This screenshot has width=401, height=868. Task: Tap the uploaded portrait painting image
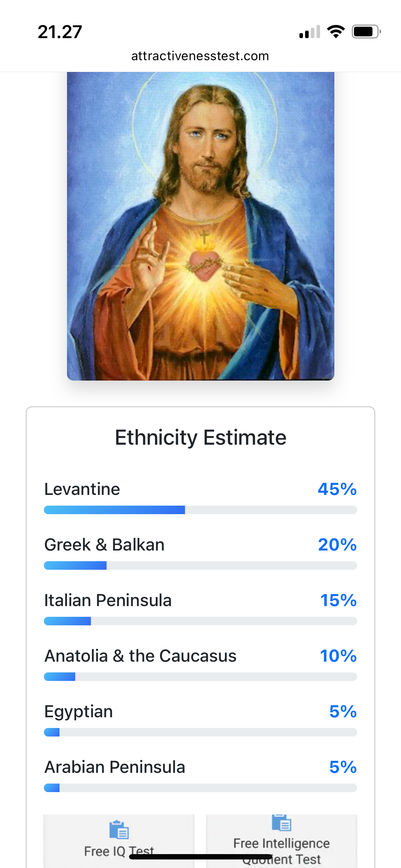coord(200,226)
